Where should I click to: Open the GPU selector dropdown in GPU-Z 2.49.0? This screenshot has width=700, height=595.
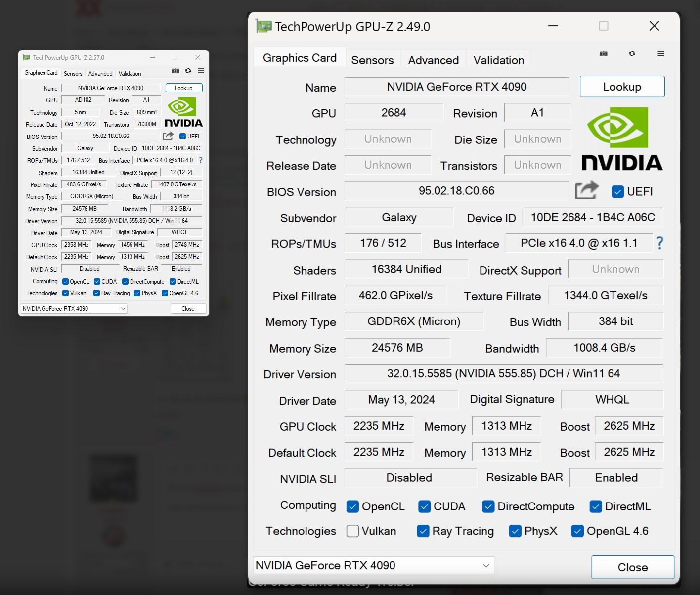coord(374,565)
